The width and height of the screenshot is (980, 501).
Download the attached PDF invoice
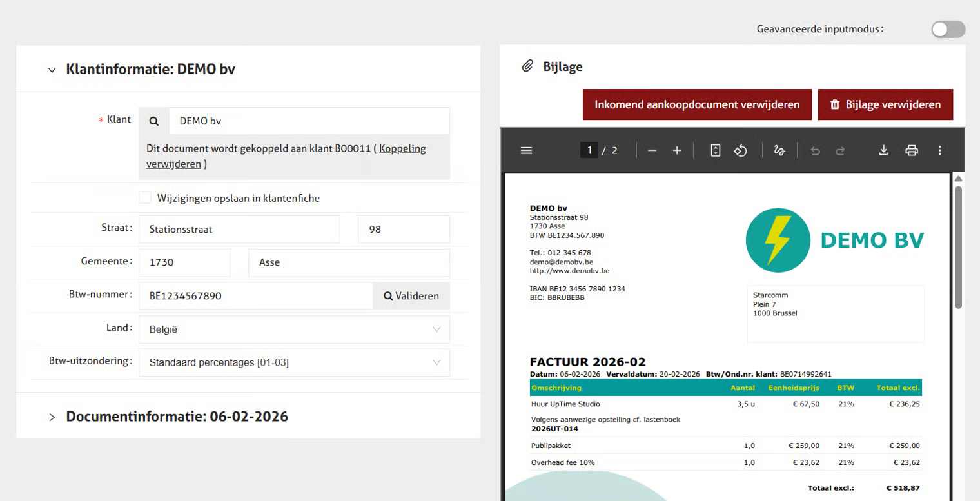click(x=883, y=150)
